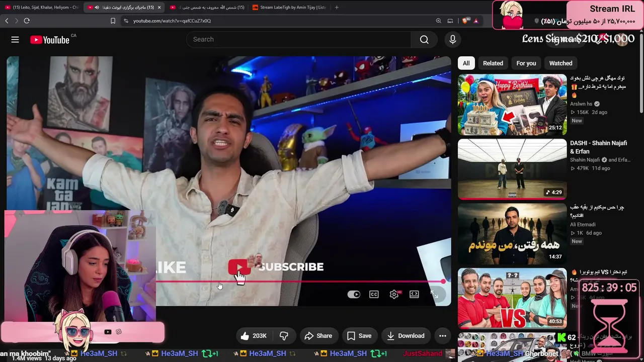
Task: Download the video
Action: pos(406,336)
